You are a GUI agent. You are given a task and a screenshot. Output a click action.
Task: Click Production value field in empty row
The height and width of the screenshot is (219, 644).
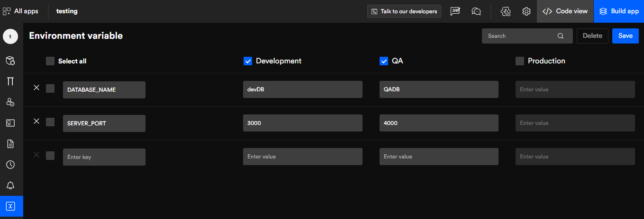tap(575, 157)
